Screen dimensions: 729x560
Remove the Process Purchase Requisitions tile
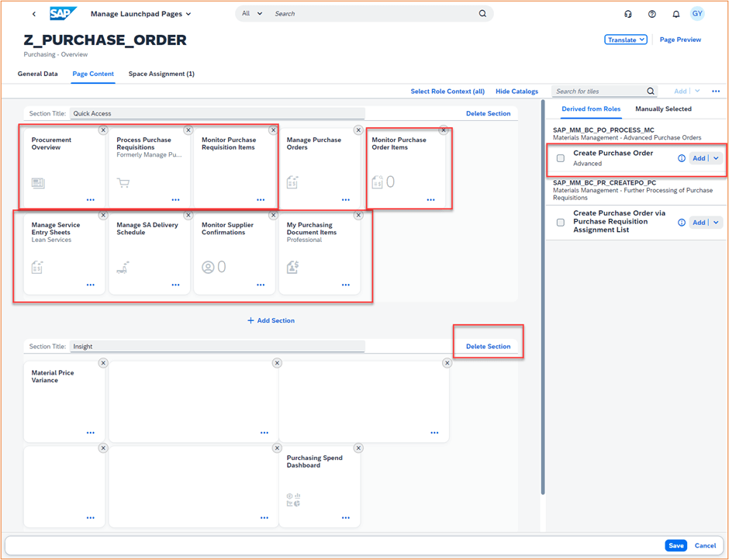point(188,130)
